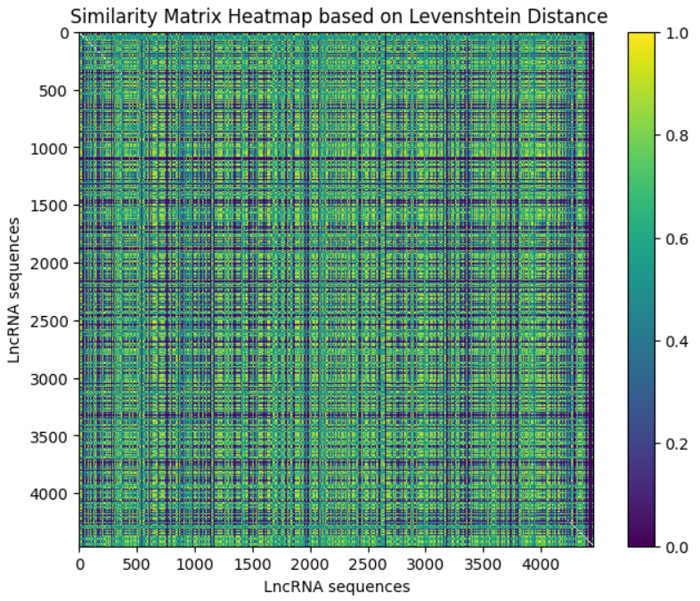This screenshot has height=601, width=700.
Task: Click the colorbar gradient strip
Action: point(641,289)
